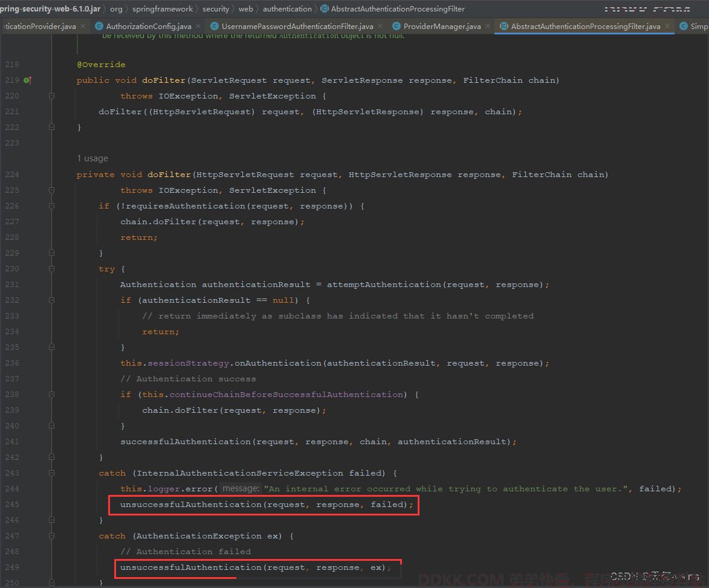709x588 pixels.
Task: Open the ProviderManager.java tab
Action: pyautogui.click(x=442, y=27)
